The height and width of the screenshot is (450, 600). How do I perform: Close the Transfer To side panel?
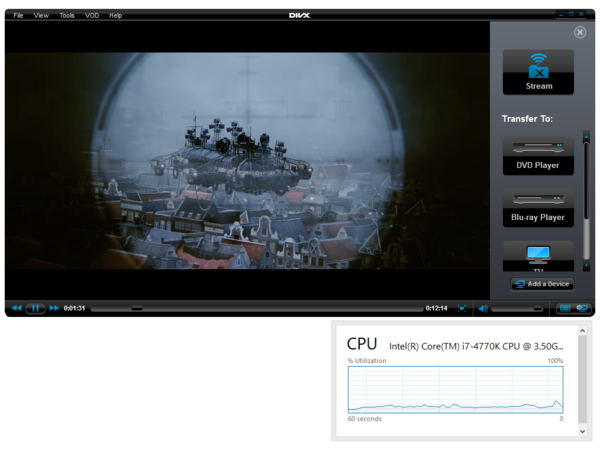(580, 32)
